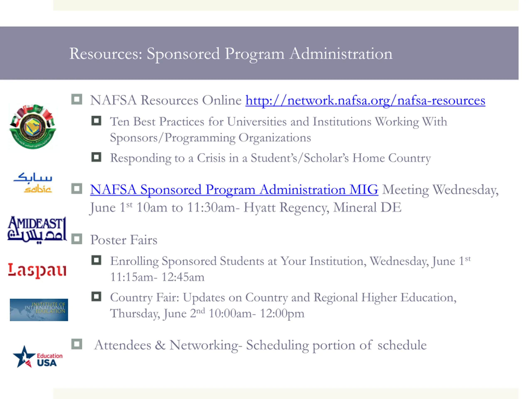Screen dimensions: 532x399
Task: Click the Institute of International Education logo
Action: (x=39, y=310)
